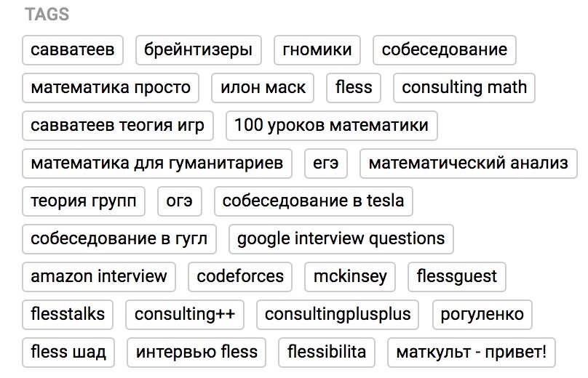588x378 pixels.
Task: Open the теория групп tag
Action: click(x=84, y=201)
